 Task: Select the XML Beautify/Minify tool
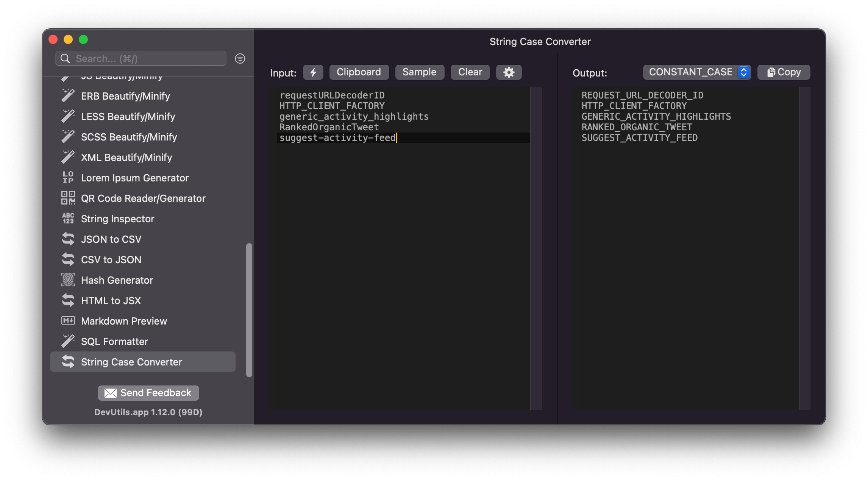pos(126,157)
